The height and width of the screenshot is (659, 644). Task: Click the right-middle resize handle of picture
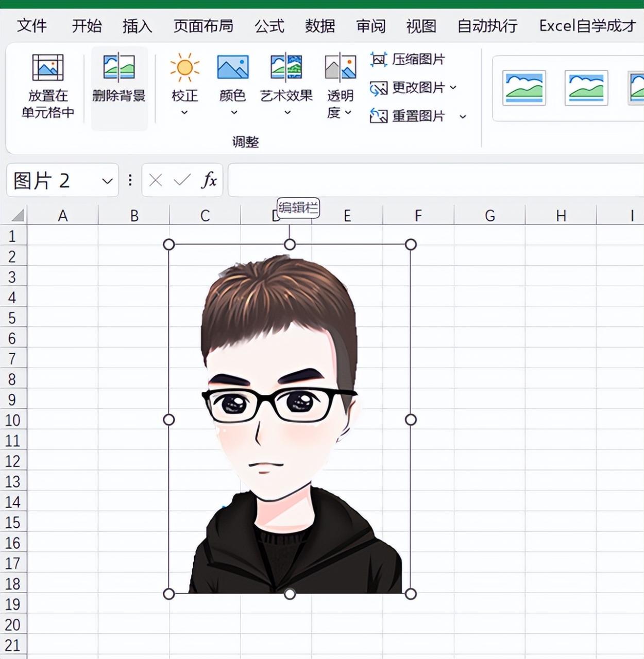(x=411, y=420)
